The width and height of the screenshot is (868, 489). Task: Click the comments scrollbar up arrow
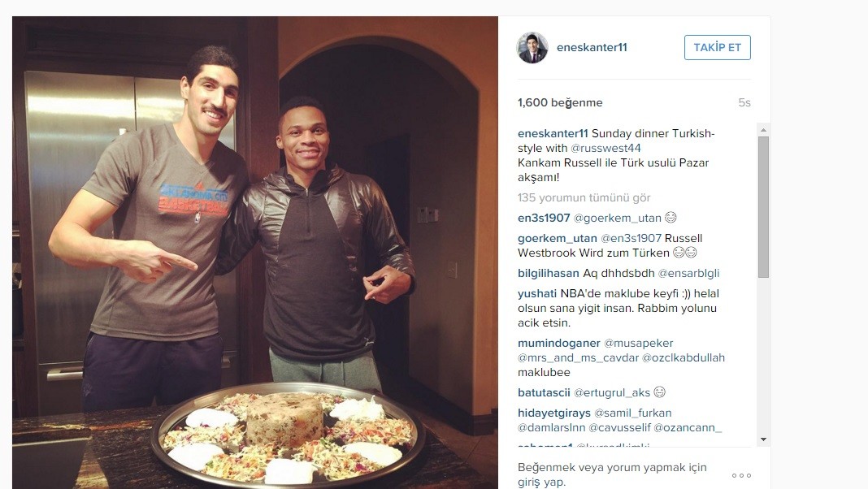point(763,130)
